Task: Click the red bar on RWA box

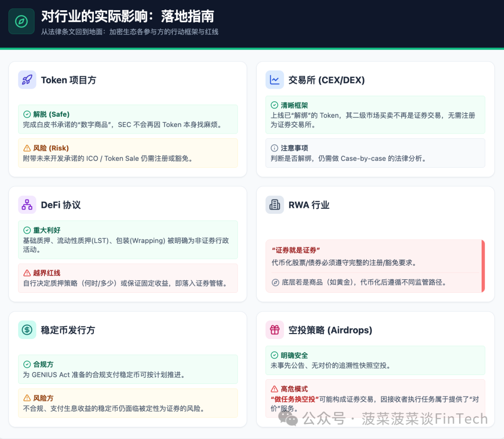Action: [x=483, y=266]
